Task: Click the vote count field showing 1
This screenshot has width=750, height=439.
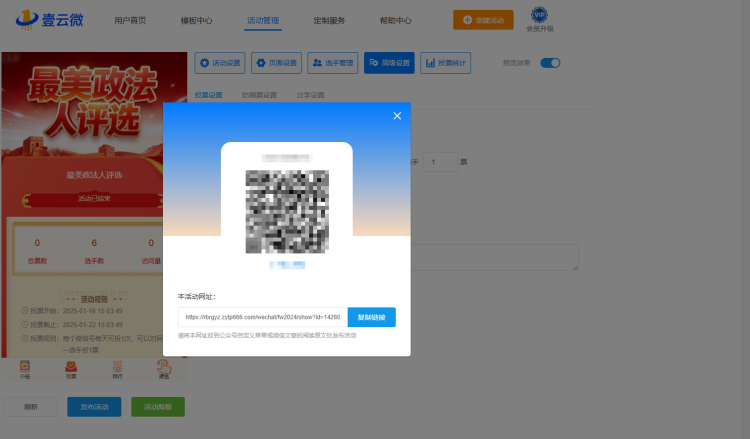Action: click(441, 162)
